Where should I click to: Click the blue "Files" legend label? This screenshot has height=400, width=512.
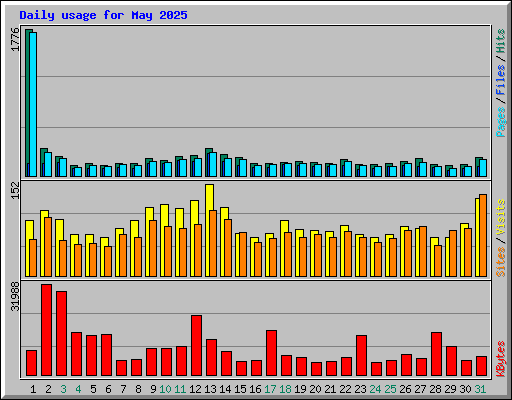coord(501,80)
